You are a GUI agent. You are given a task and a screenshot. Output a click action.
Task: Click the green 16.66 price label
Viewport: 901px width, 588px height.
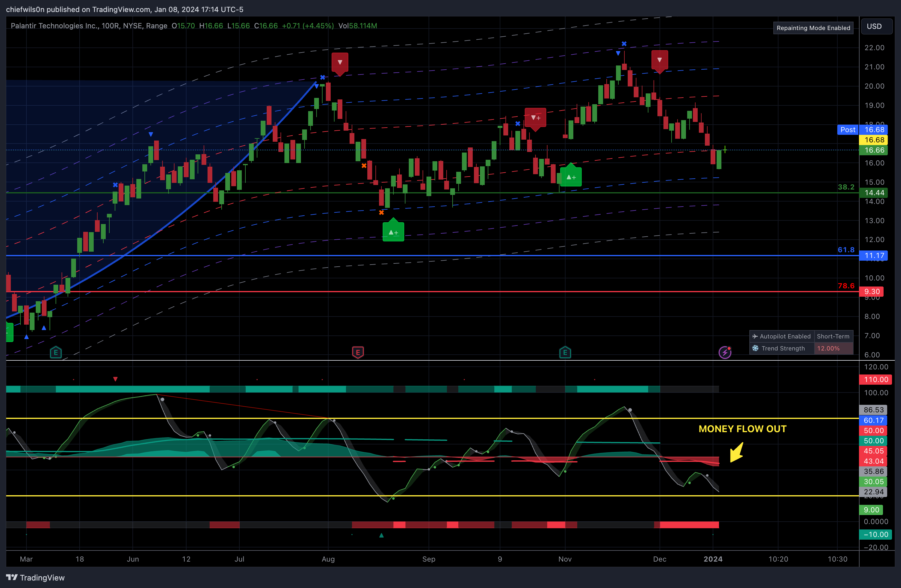[874, 150]
